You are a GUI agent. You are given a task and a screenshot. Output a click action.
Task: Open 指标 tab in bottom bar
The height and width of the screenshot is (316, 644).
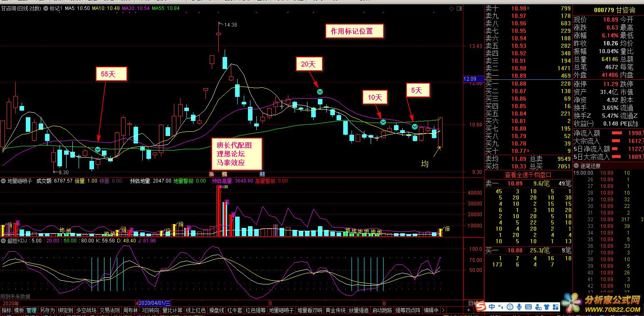pyautogui.click(x=7, y=310)
